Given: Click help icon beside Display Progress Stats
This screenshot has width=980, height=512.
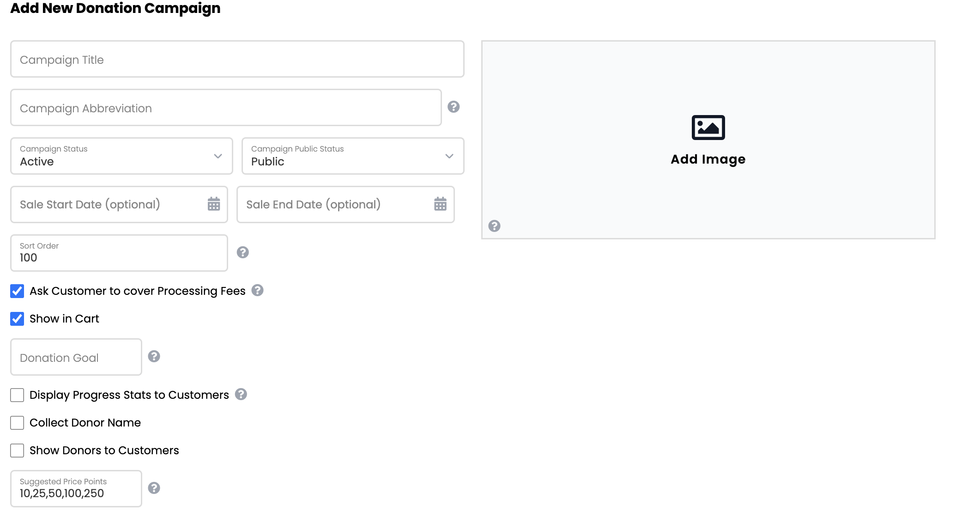Looking at the screenshot, I should [241, 394].
